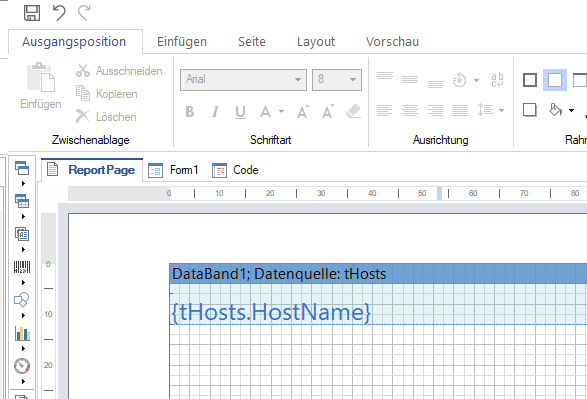
Task: Align text vertically to the middle
Action: tap(410, 79)
